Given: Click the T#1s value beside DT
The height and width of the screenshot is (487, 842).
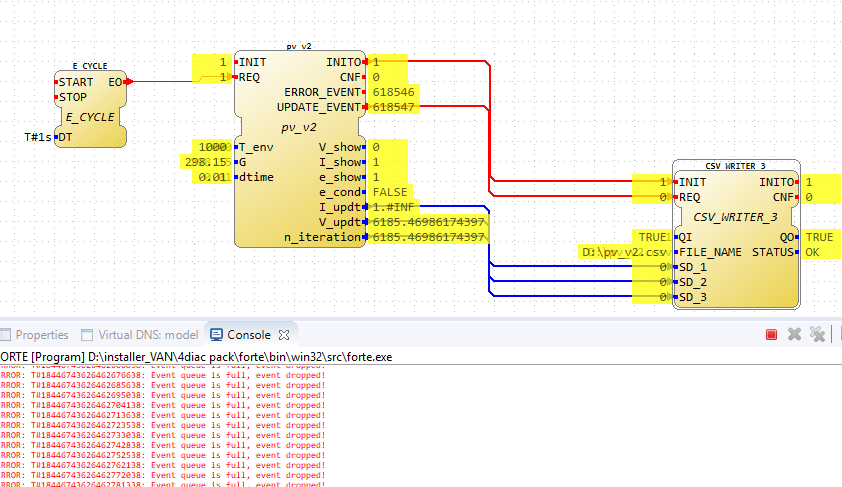Looking at the screenshot, I should pyautogui.click(x=37, y=137).
